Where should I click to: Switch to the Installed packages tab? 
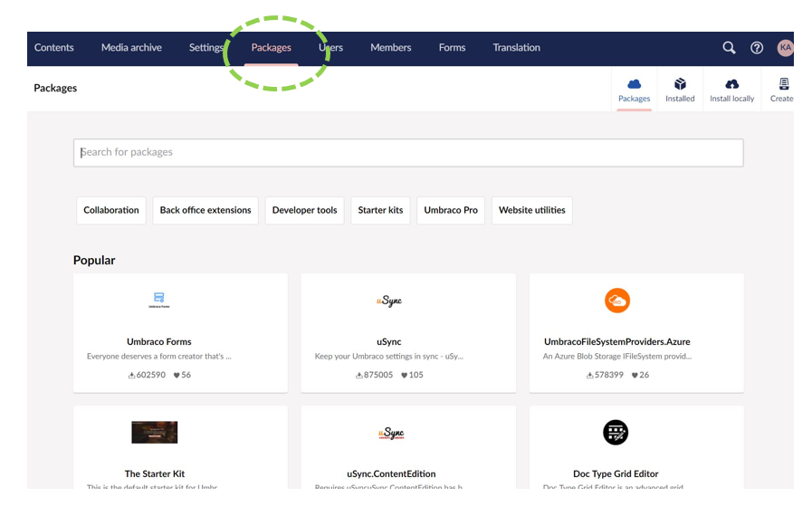coord(680,90)
